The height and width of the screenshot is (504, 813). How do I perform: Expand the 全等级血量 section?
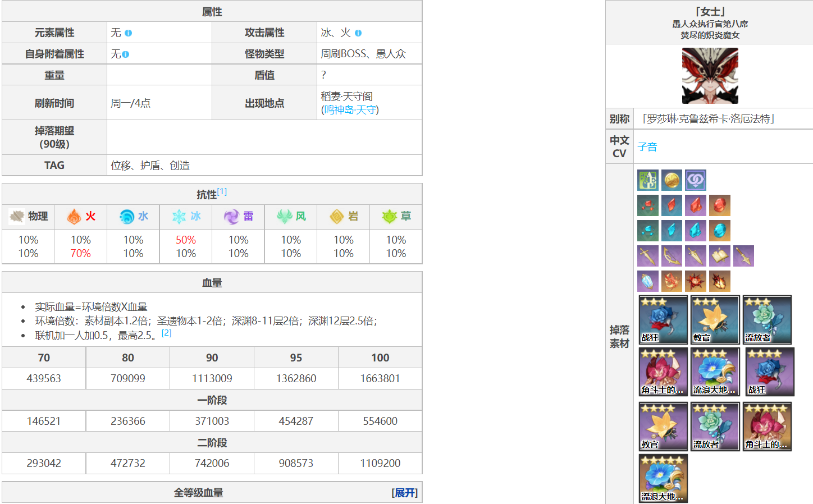(404, 493)
